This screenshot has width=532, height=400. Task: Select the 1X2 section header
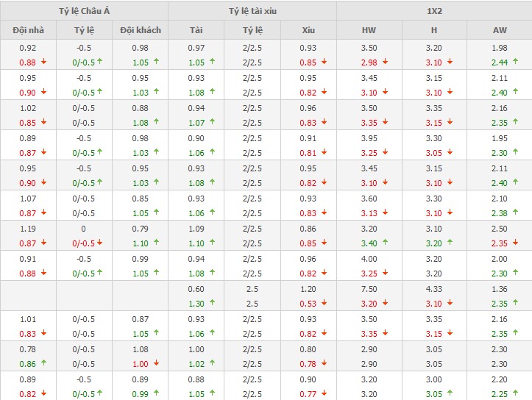click(434, 11)
